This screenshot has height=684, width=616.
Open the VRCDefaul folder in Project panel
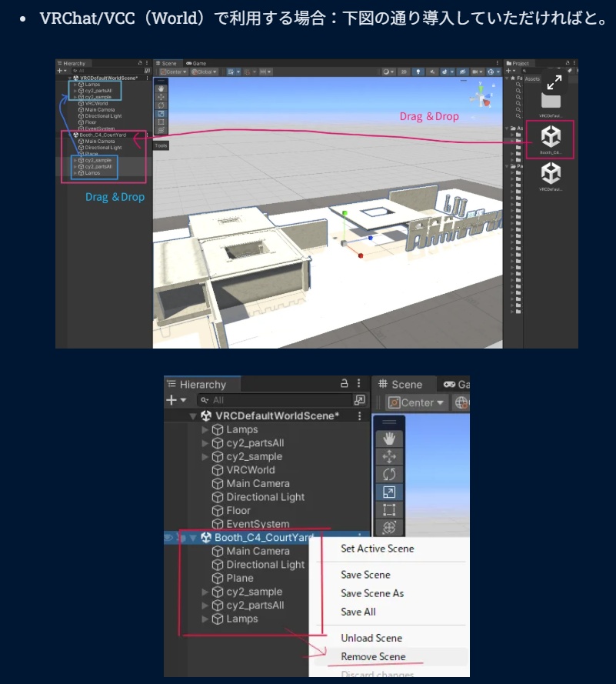click(551, 105)
